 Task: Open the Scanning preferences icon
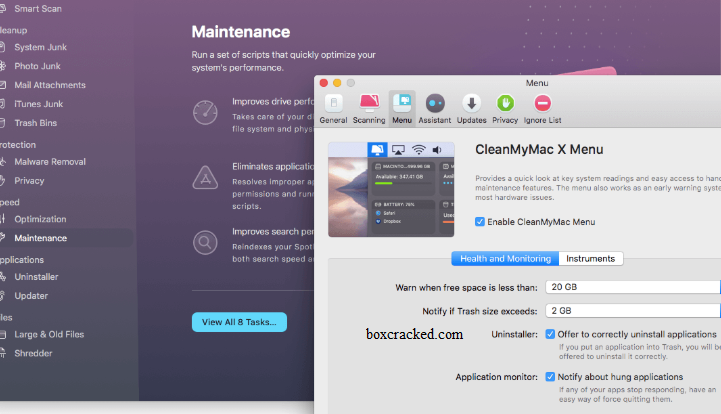[x=369, y=103]
